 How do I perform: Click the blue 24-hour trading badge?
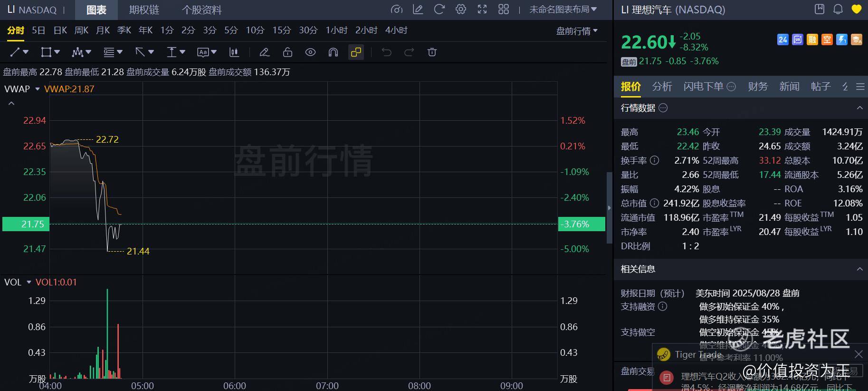782,39
